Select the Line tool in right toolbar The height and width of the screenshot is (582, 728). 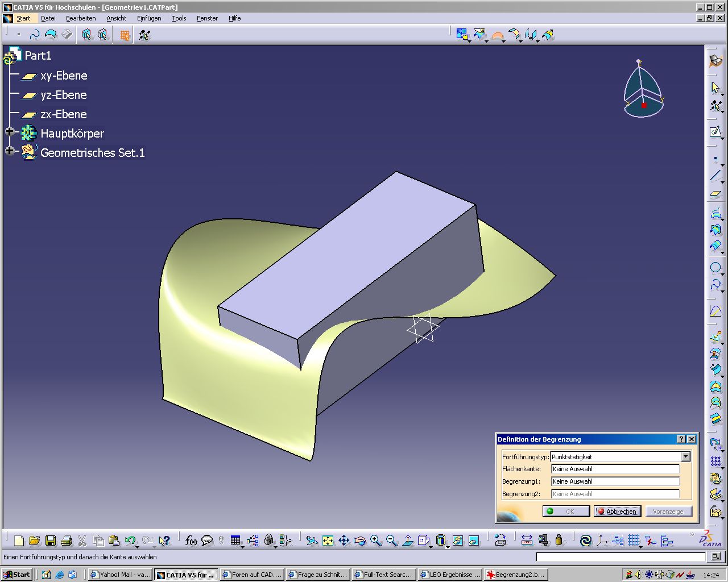(x=715, y=176)
